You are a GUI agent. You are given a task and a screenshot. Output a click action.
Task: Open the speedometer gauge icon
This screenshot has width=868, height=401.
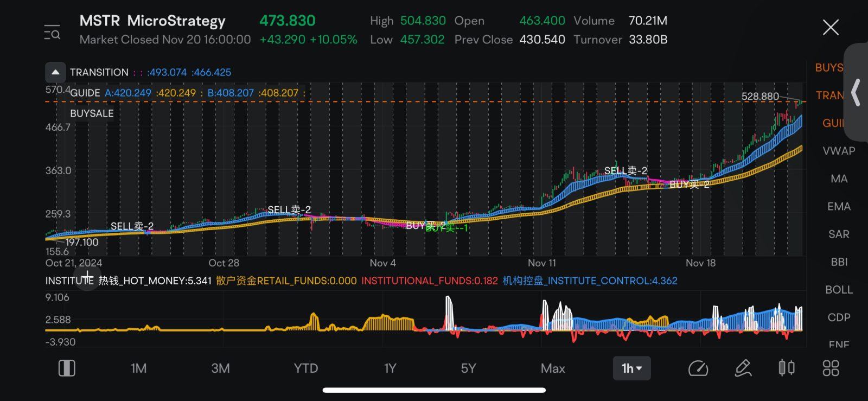[x=698, y=368]
